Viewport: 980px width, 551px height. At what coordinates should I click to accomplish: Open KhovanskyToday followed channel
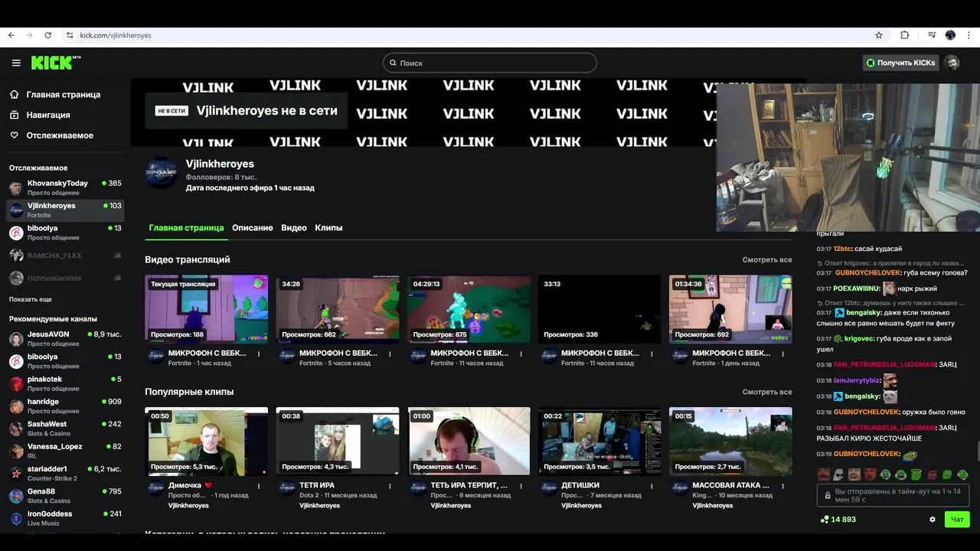(x=65, y=187)
